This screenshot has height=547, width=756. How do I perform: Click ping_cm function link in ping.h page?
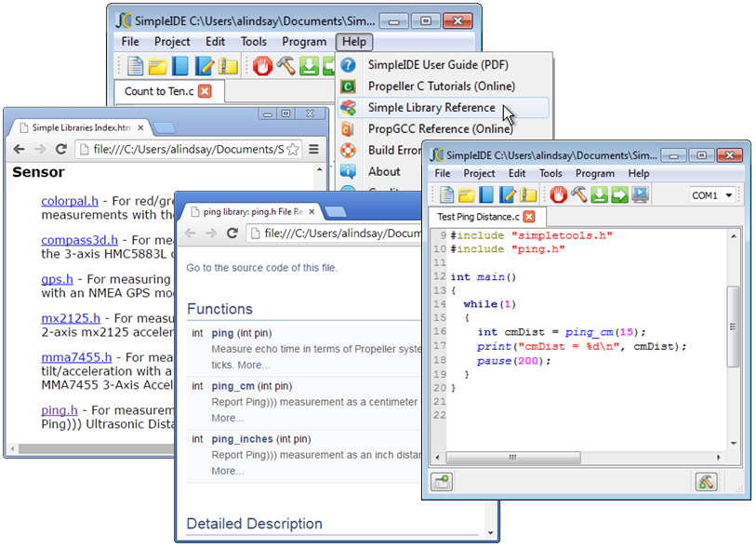click(232, 386)
